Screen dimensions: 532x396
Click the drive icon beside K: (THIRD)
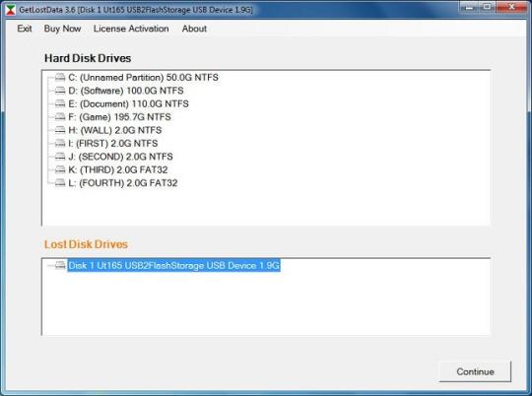coord(60,169)
